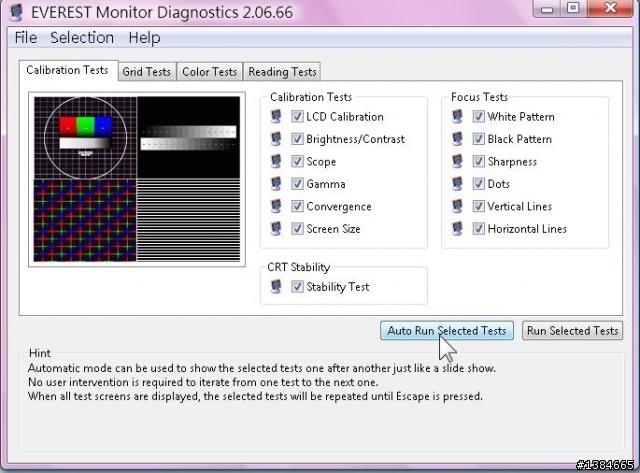Click the RGB circle calibration preview thumbnail
640x473 pixels.
(85, 138)
